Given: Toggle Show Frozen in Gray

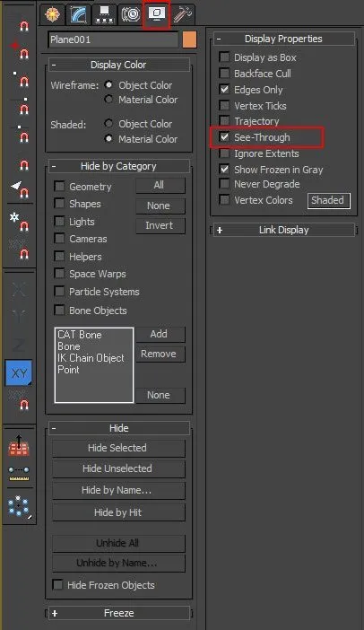Looking at the screenshot, I should (224, 169).
